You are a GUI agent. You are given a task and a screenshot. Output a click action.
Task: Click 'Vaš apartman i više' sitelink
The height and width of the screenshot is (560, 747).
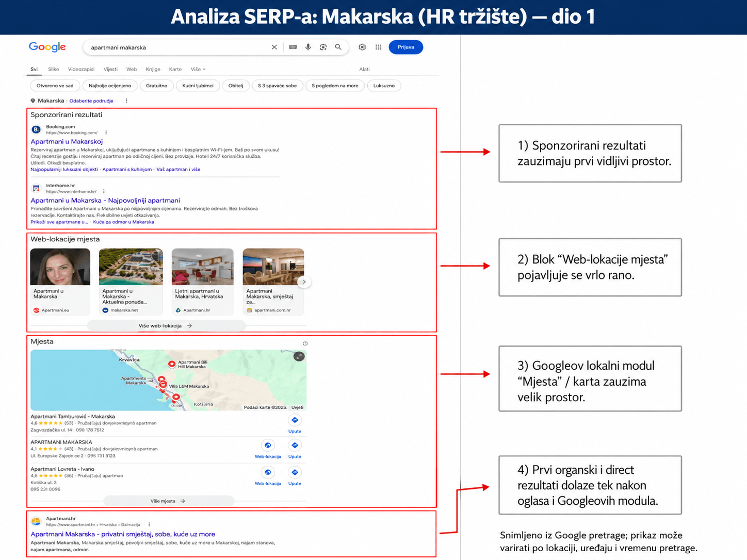(x=178, y=169)
